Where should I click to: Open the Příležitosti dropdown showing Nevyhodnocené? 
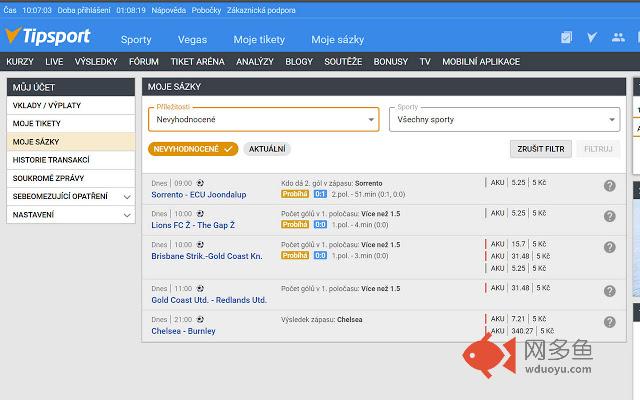point(264,120)
